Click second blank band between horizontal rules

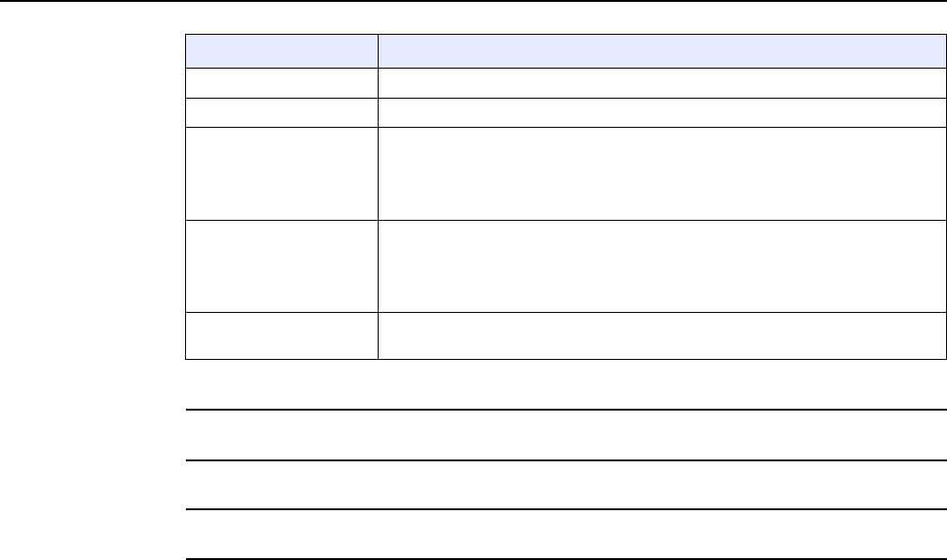(564, 485)
